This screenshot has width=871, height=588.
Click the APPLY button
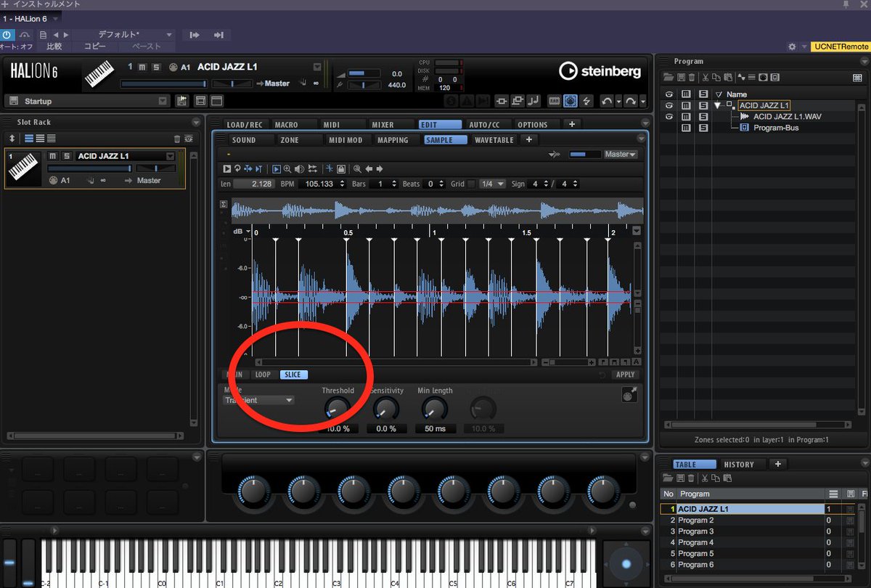pyautogui.click(x=625, y=375)
